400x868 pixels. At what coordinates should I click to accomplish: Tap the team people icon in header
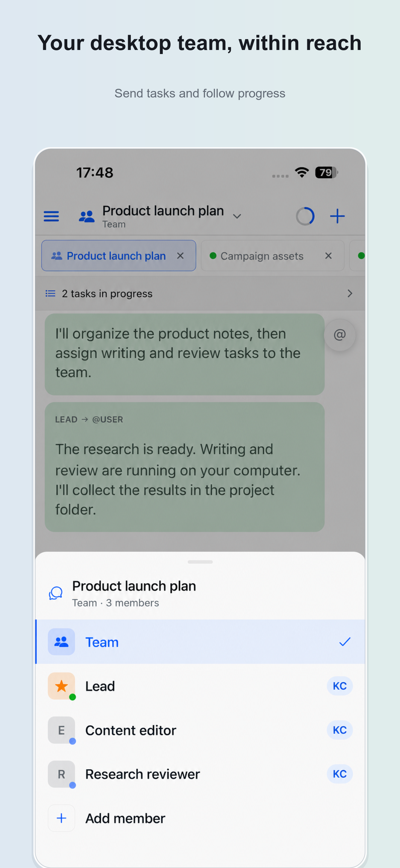tap(87, 216)
